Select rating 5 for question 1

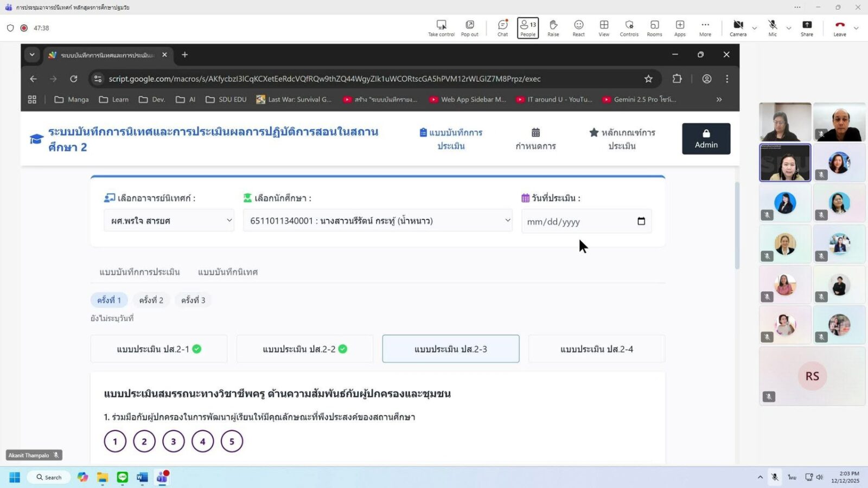[x=232, y=441]
